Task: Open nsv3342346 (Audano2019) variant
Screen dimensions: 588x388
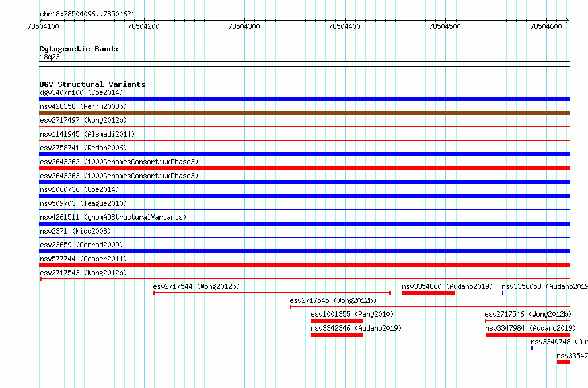Action: click(356, 328)
